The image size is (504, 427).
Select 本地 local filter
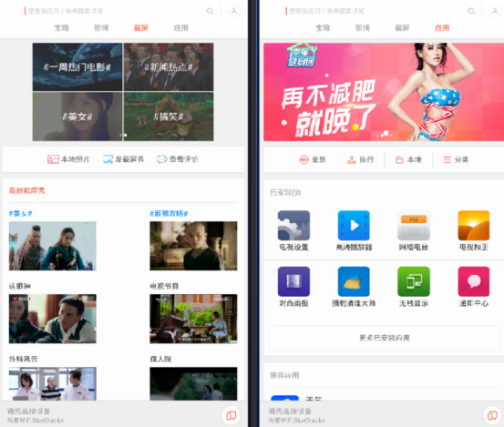[408, 159]
